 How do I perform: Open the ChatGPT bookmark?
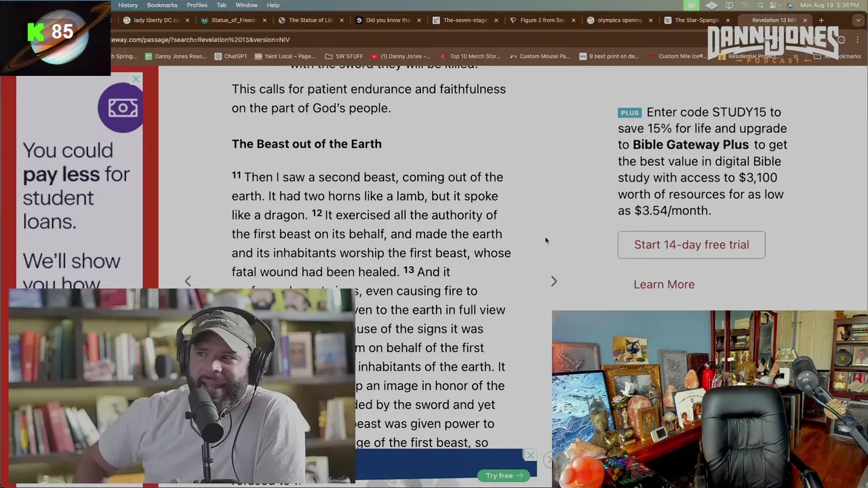point(231,56)
